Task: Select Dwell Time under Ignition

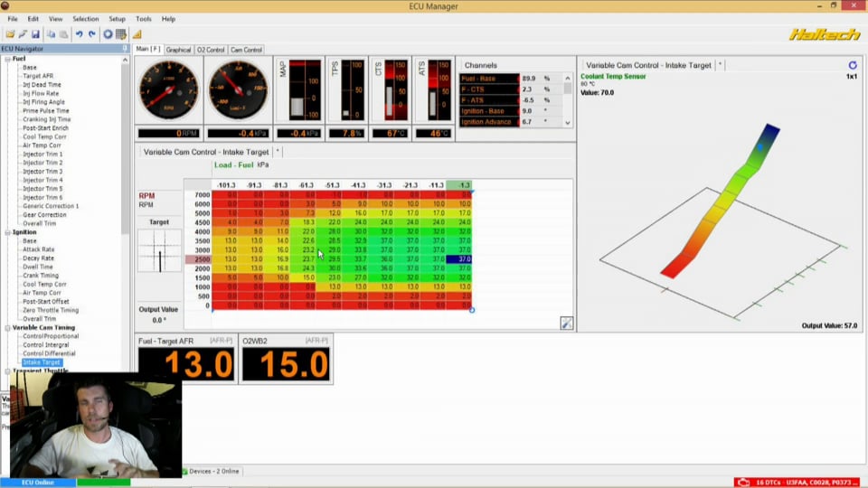Action: [x=38, y=267]
